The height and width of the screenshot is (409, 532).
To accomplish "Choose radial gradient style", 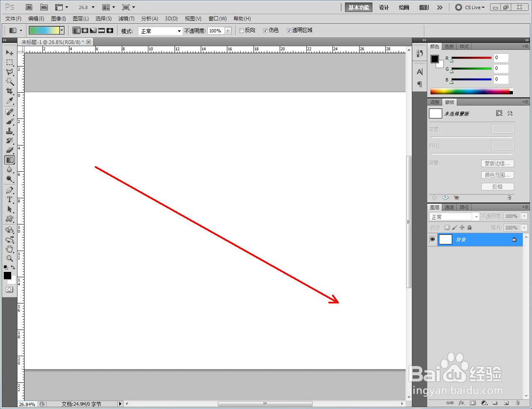I will 85,30.
